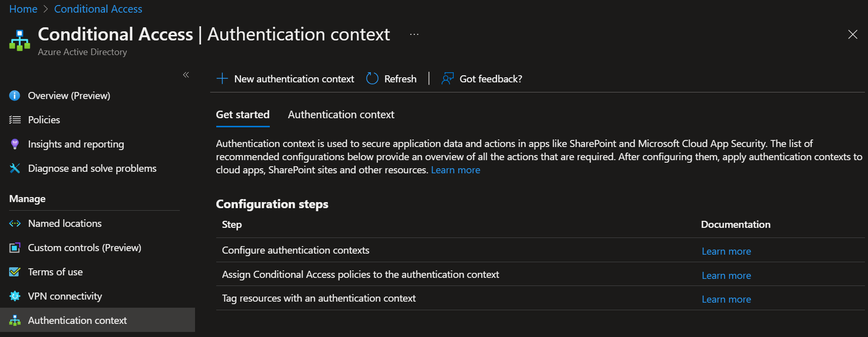Click the Authentication context sidebar icon
The height and width of the screenshot is (337, 868).
tap(15, 320)
